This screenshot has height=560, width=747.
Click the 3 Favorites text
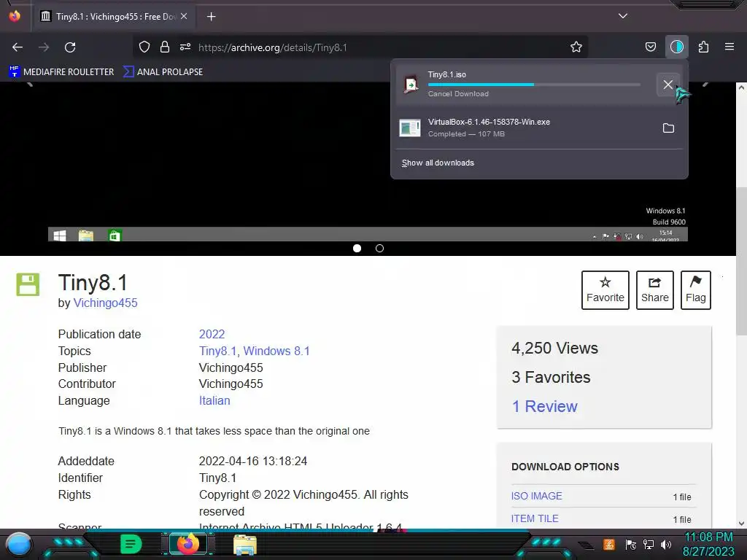[x=551, y=377]
